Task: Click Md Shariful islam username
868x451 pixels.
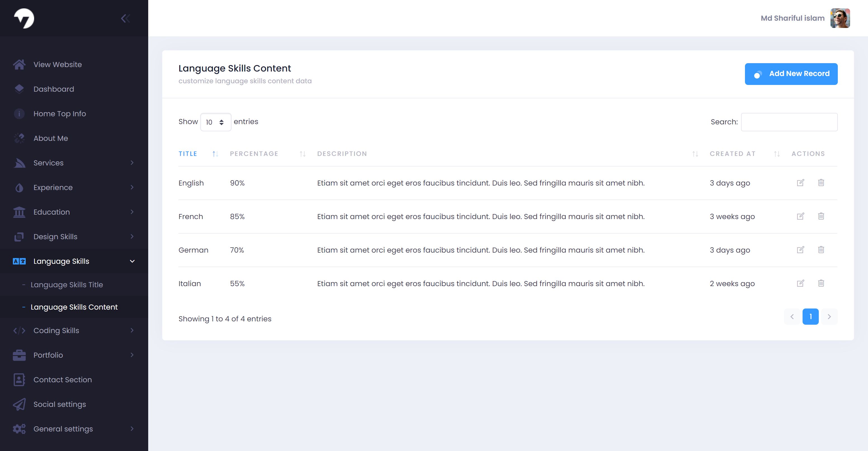Action: click(792, 18)
